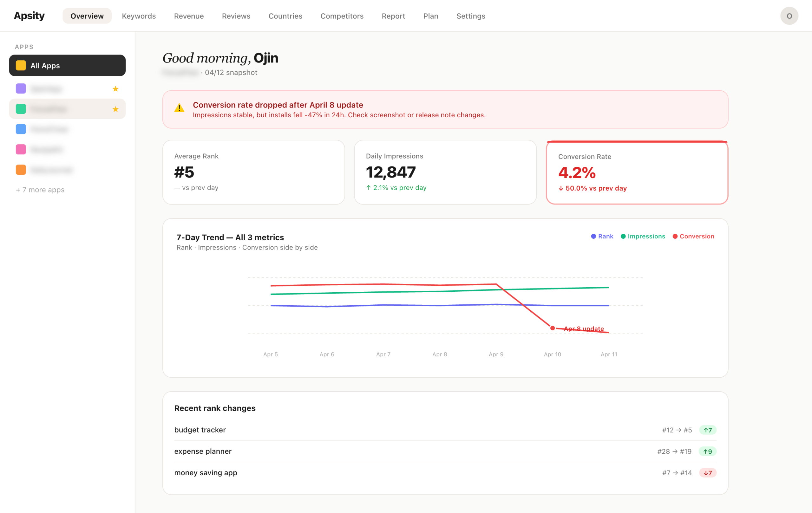Hide the Impressions line via its legend toggle

click(643, 236)
